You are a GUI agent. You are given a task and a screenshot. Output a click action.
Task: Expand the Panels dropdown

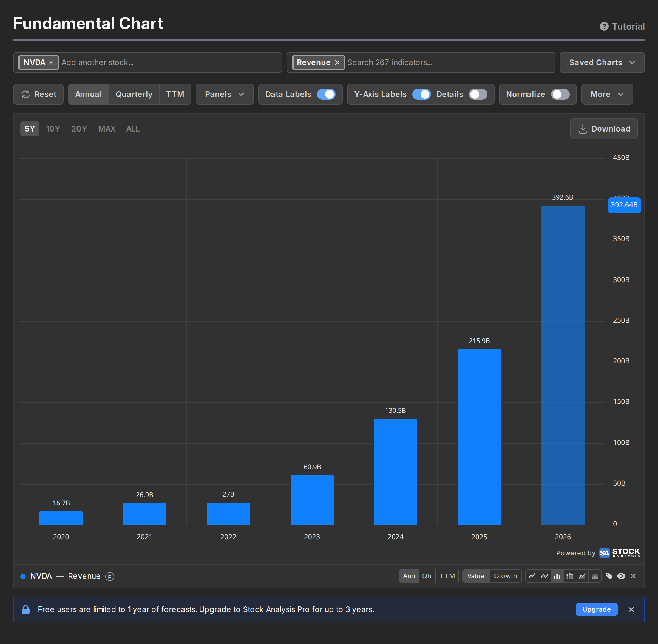pyautogui.click(x=225, y=94)
